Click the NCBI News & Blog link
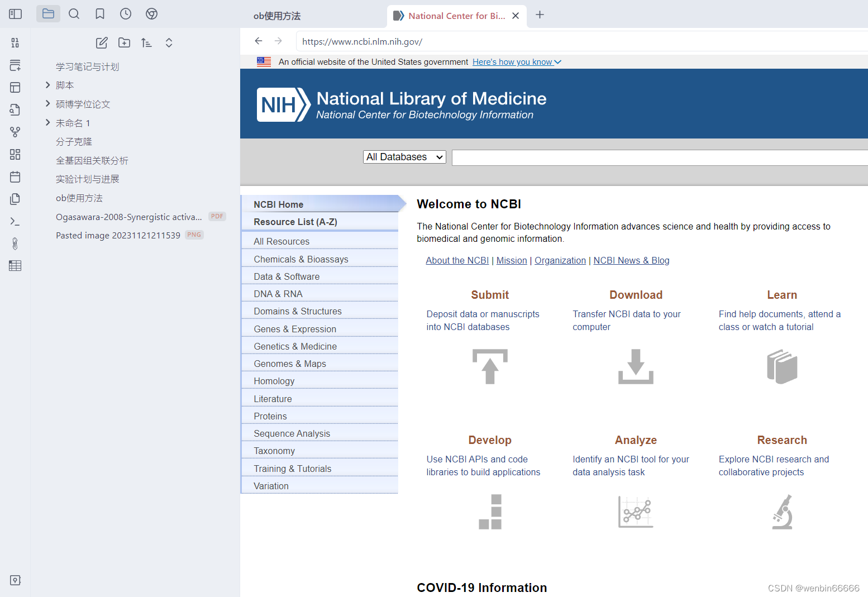 click(631, 260)
